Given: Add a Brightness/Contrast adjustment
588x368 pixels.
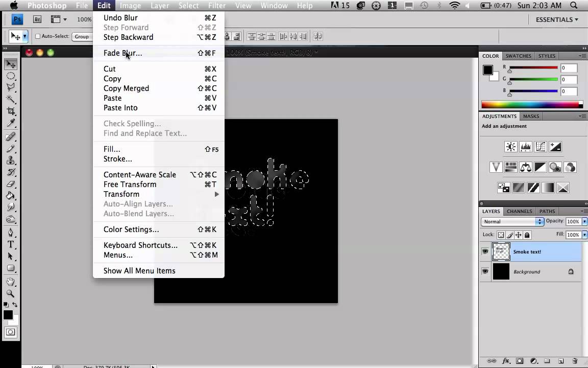Looking at the screenshot, I should pyautogui.click(x=510, y=147).
